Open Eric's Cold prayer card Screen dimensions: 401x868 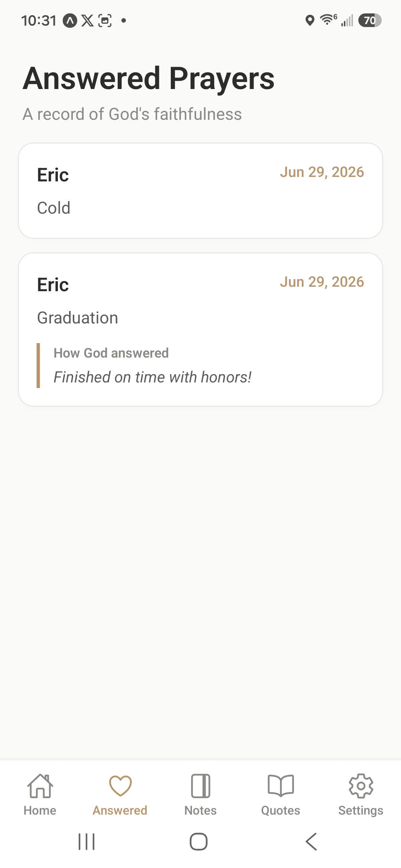click(x=200, y=191)
